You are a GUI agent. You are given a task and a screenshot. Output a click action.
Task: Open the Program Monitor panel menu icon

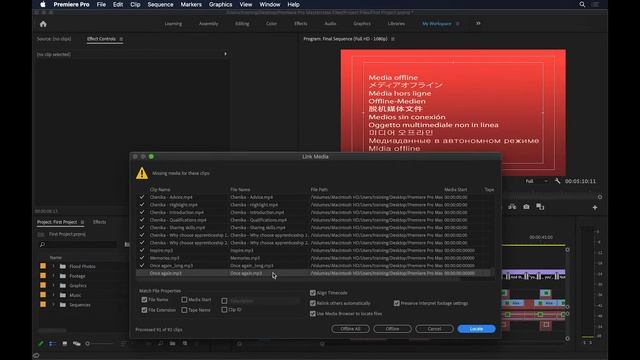click(393, 39)
